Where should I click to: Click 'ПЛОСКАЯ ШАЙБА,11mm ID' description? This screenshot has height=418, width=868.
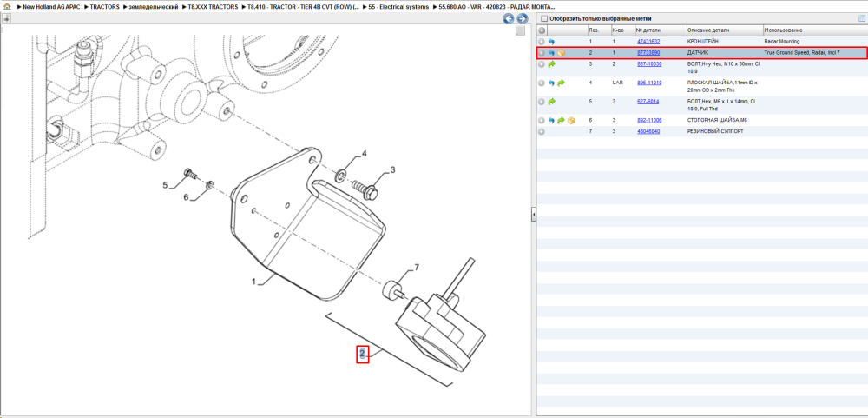[x=722, y=86]
